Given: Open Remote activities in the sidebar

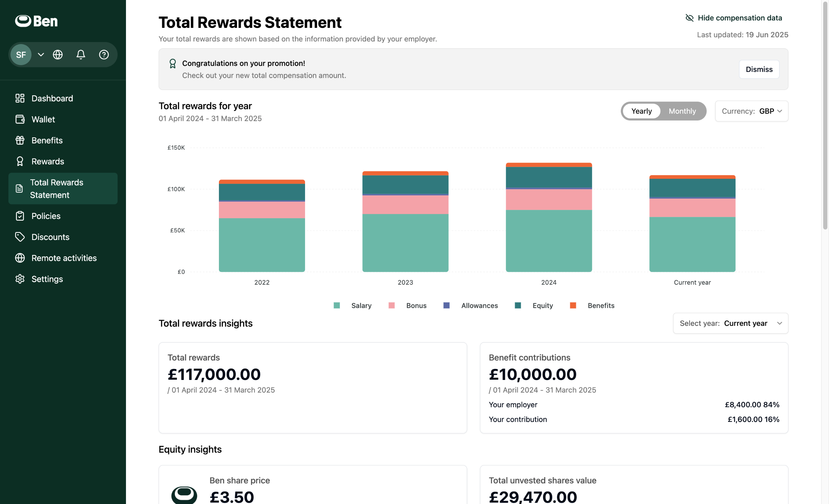Looking at the screenshot, I should [64, 258].
